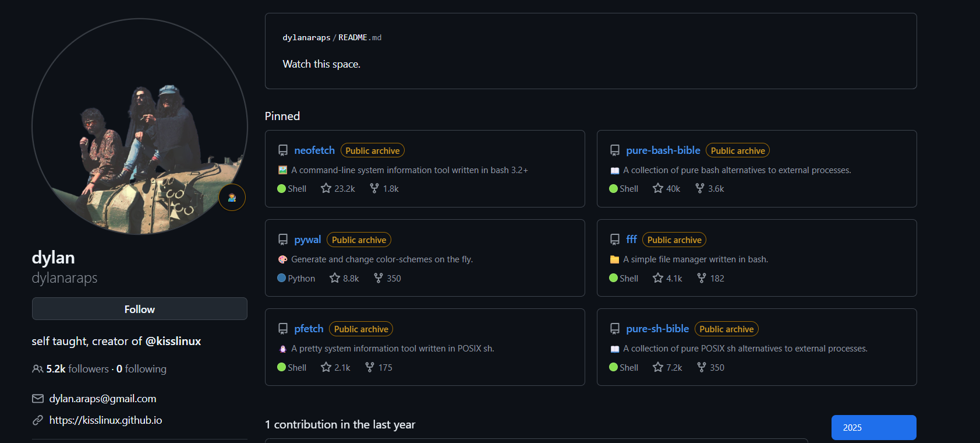The height and width of the screenshot is (443, 980).
Task: View the 5.2k followers list
Action: coord(77,369)
